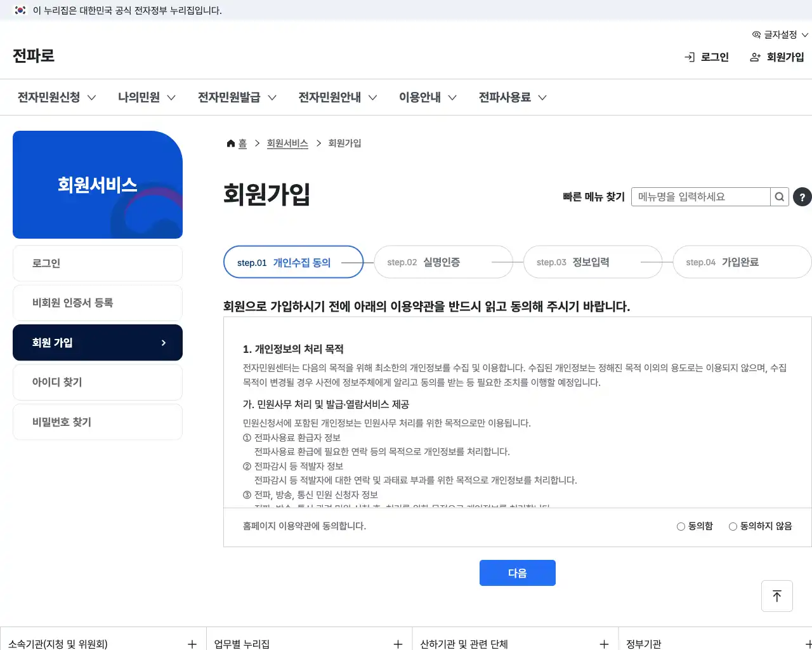Click the 로그인 icon in header
812x650 pixels.
tap(690, 57)
